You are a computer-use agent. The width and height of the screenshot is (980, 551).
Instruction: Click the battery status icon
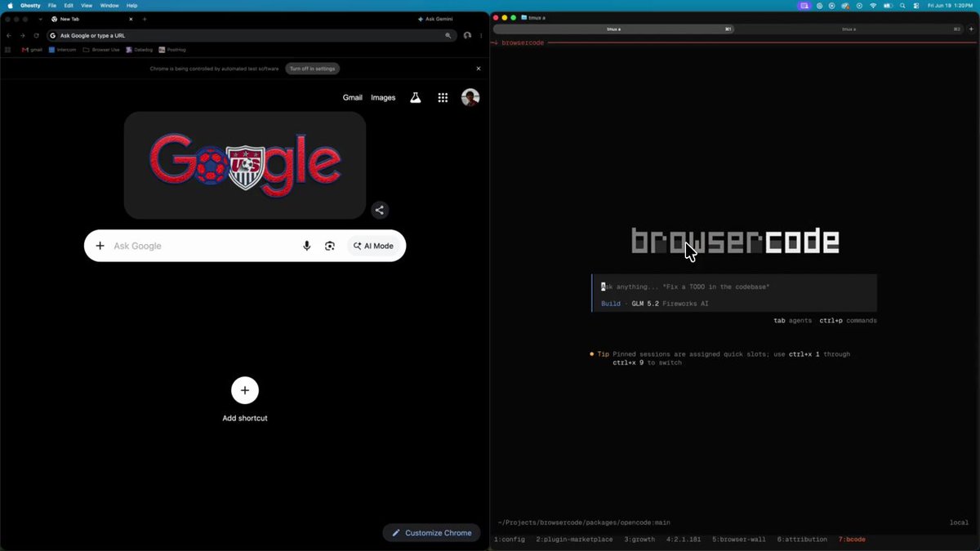click(888, 6)
